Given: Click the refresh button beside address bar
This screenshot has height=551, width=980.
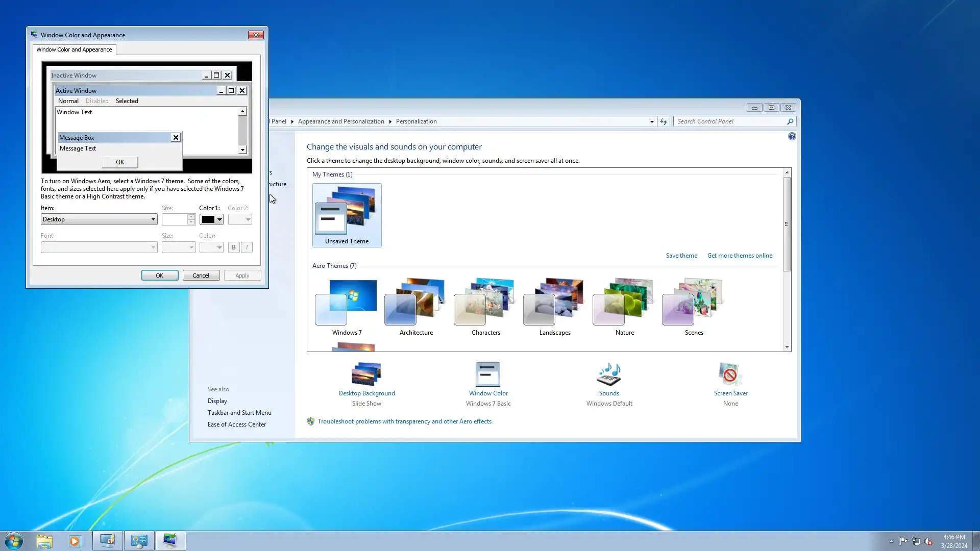Looking at the screenshot, I should point(663,121).
